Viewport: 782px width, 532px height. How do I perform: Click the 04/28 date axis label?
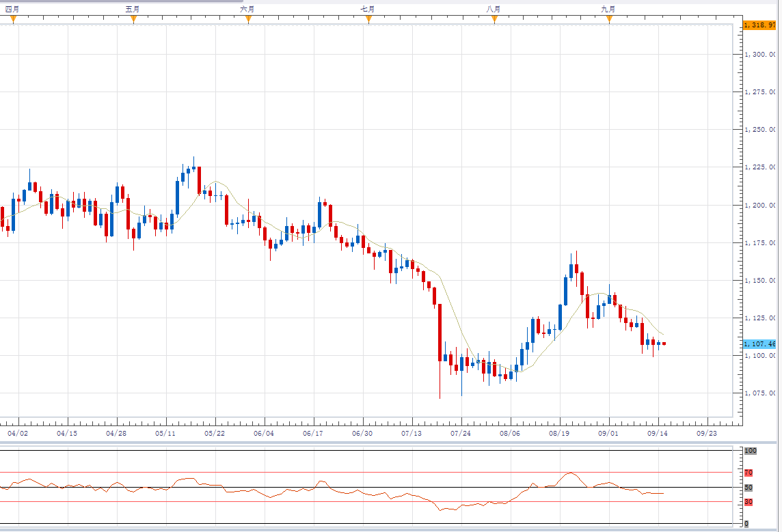(x=116, y=434)
